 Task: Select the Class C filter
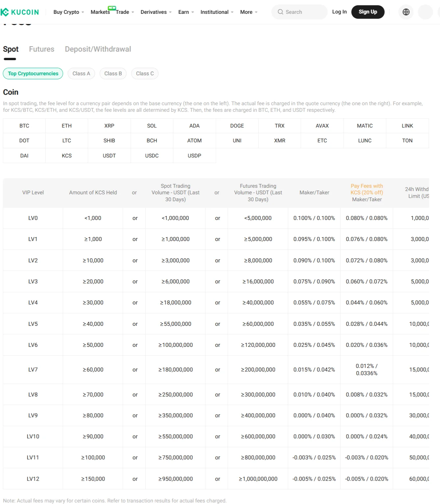(144, 73)
